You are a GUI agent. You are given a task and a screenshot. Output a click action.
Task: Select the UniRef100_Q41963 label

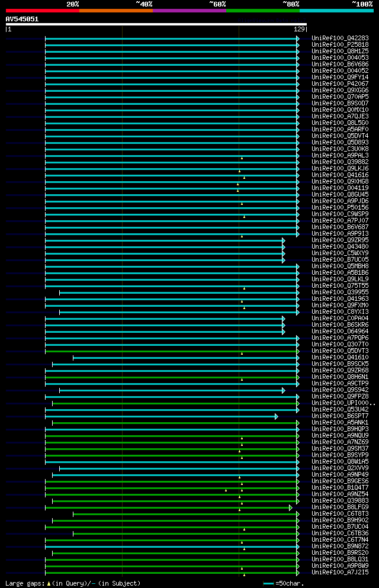pos(340,299)
